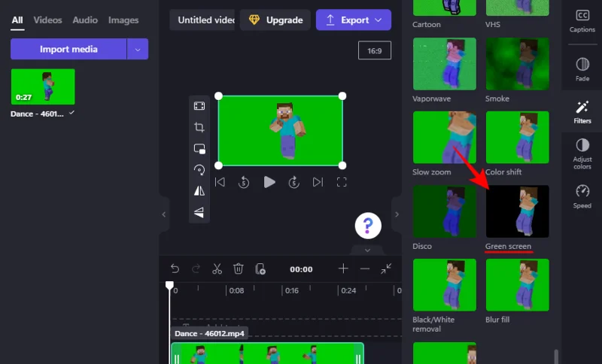
Task: Select the Rotate tool
Action: pos(199,170)
